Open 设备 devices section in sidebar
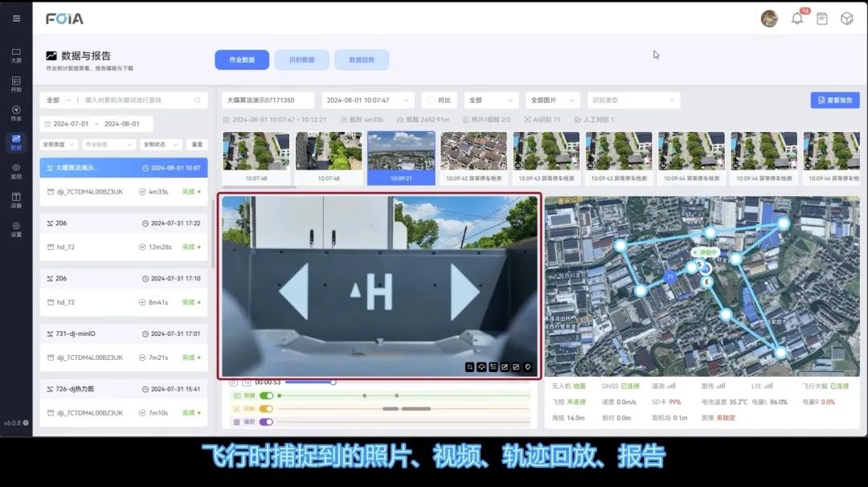The image size is (868, 487). pyautogui.click(x=16, y=199)
